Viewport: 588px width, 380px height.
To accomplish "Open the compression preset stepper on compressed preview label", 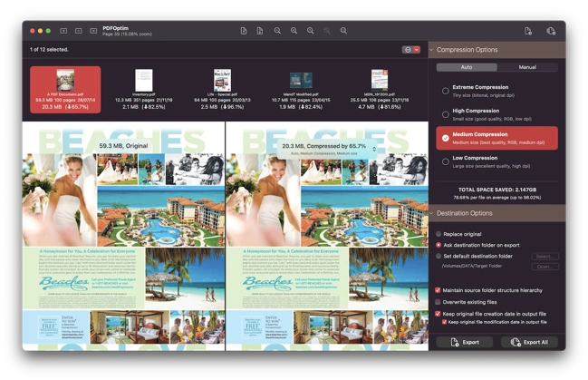I will pyautogui.click(x=374, y=149).
